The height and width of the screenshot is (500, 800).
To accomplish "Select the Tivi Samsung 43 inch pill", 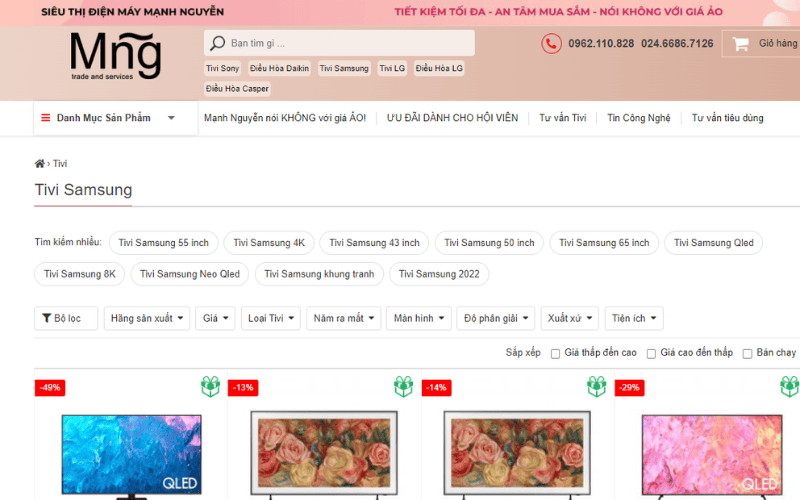I will 374,243.
